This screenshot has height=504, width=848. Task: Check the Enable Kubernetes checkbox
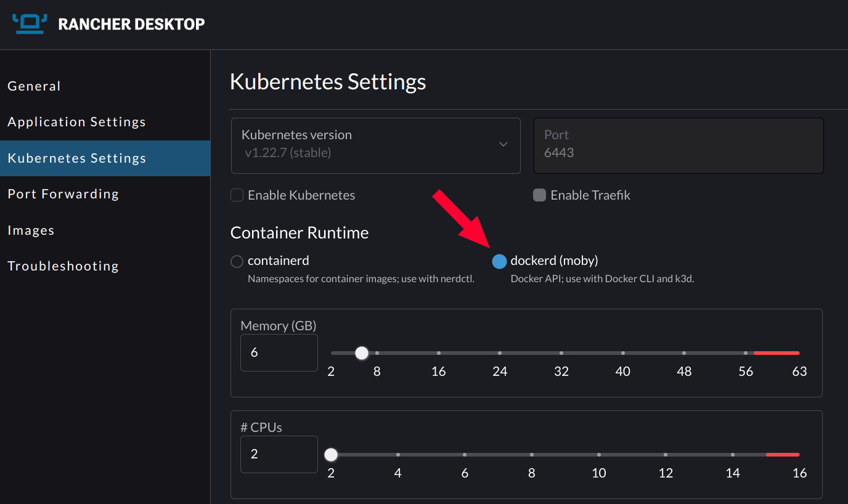237,195
